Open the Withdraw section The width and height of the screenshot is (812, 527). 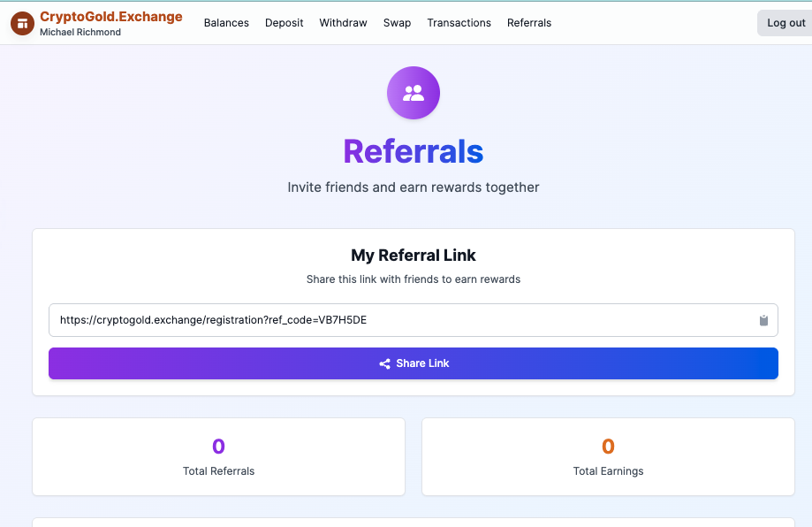(343, 23)
